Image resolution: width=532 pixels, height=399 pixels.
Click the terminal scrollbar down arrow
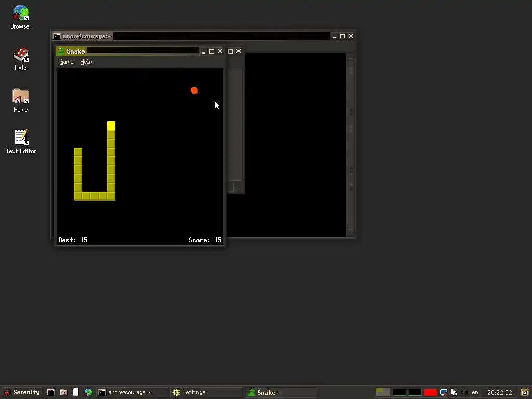tap(351, 233)
